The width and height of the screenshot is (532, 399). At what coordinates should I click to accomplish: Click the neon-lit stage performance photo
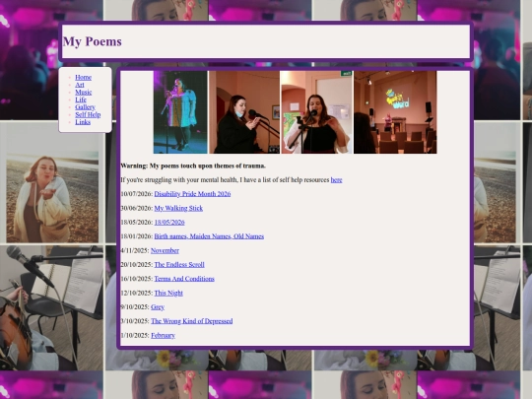click(x=180, y=112)
